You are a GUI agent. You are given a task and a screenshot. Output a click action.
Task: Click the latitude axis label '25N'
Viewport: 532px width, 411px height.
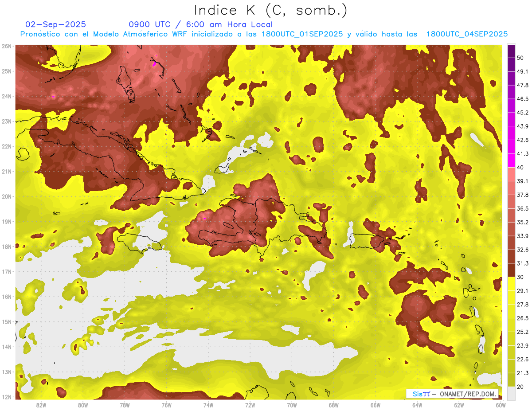(x=7, y=71)
